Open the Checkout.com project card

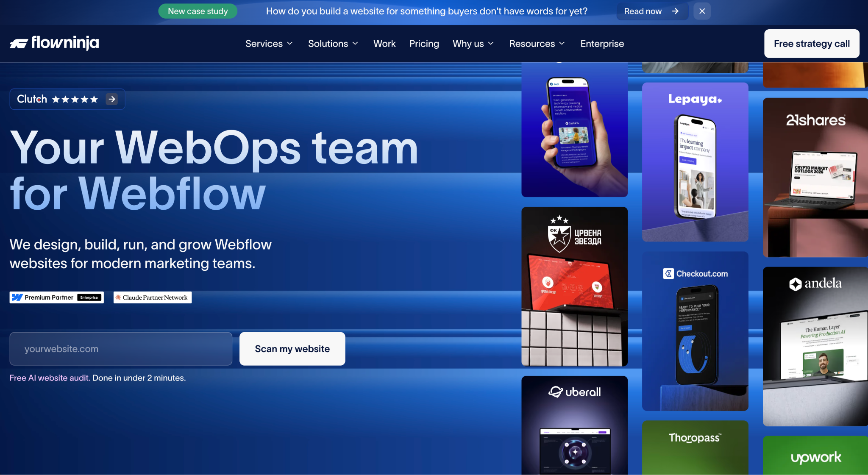(695, 331)
